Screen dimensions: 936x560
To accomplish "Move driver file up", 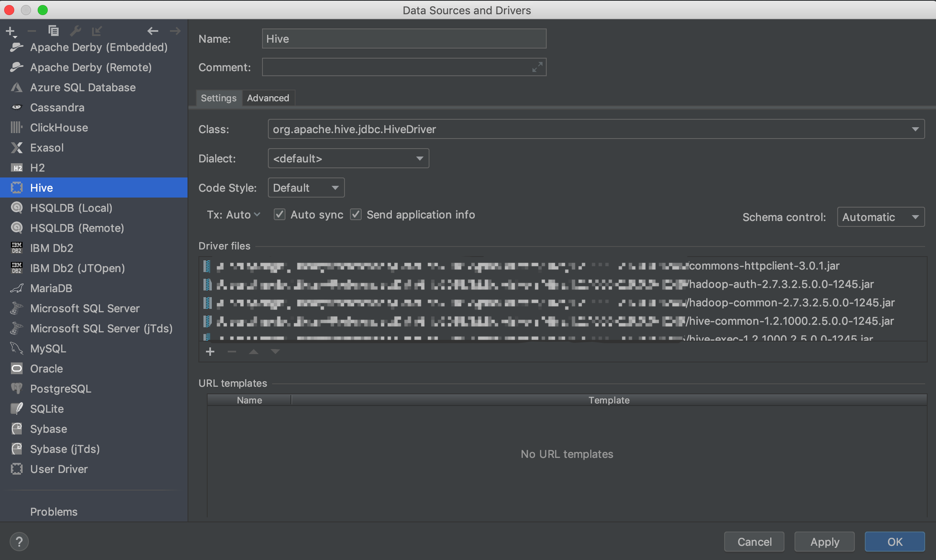I will click(254, 352).
